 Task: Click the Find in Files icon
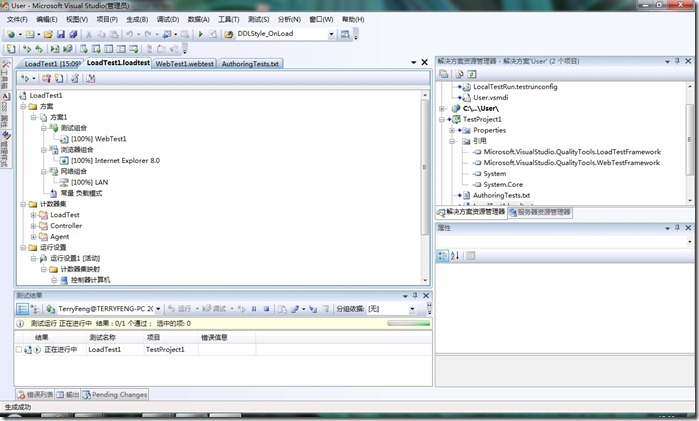229,34
